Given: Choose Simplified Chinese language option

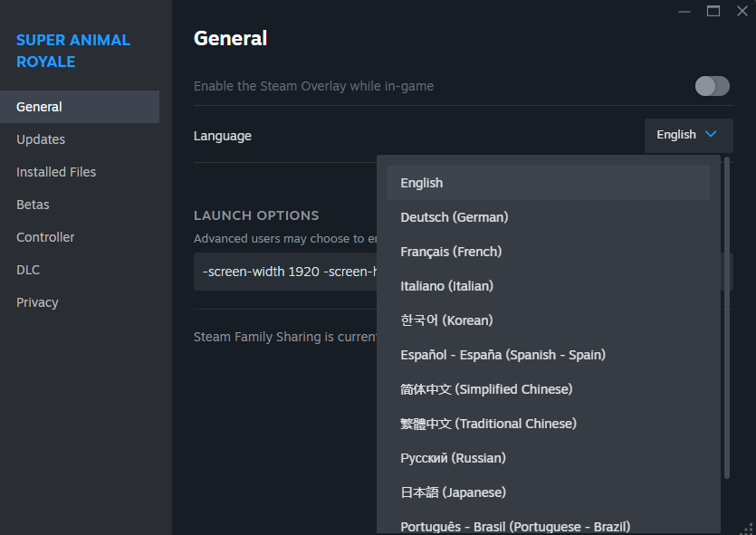Looking at the screenshot, I should point(548,389).
